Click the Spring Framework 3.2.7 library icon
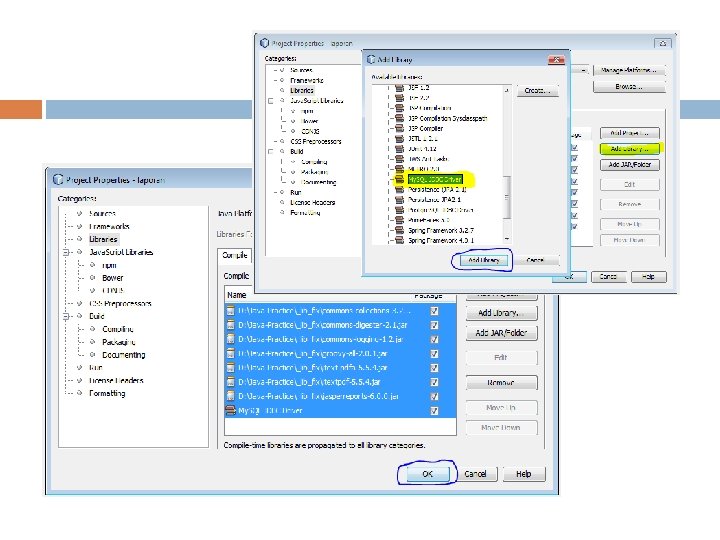 tap(399, 230)
